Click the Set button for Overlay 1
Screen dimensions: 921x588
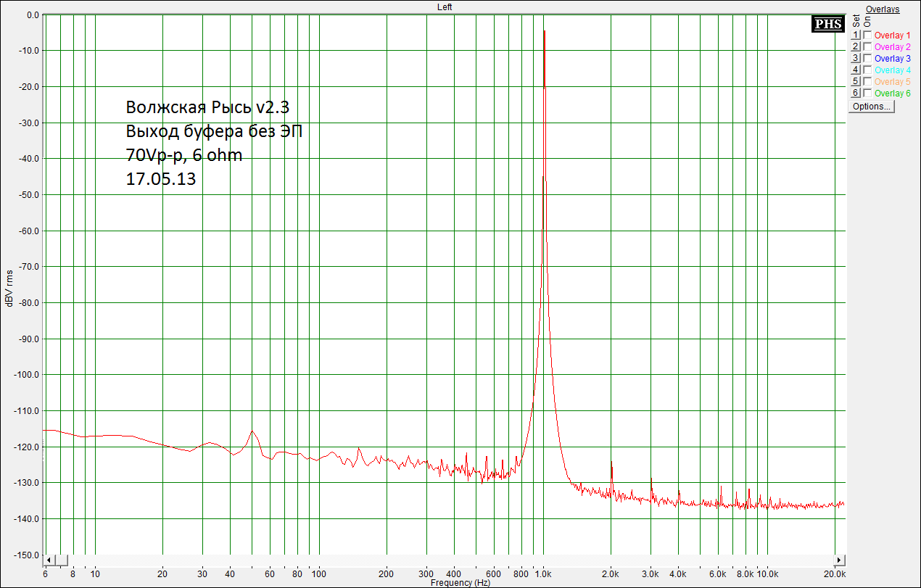[856, 35]
